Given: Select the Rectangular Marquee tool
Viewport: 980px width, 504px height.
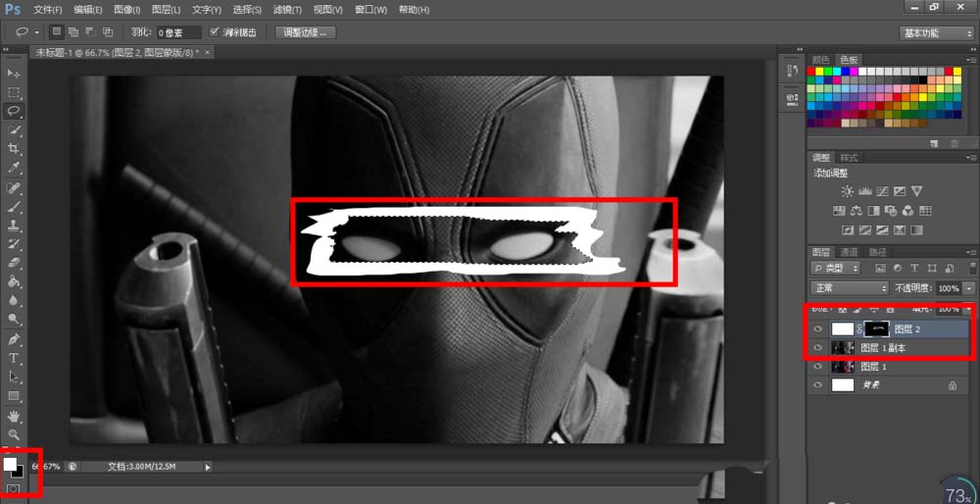Looking at the screenshot, I should pos(14,92).
